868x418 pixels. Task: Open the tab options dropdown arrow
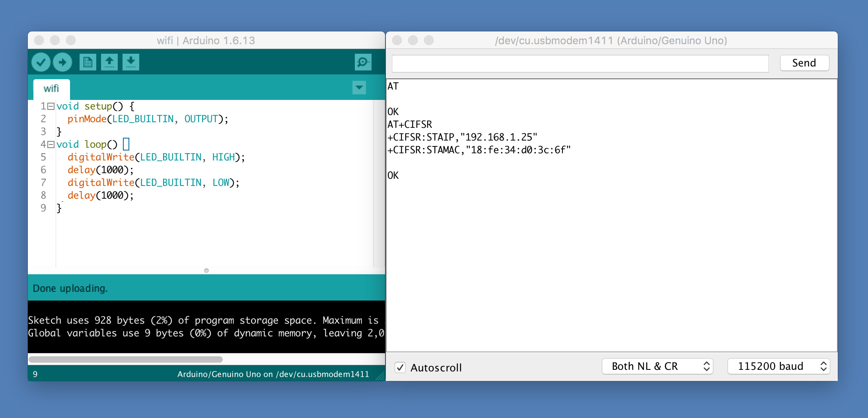tap(359, 88)
